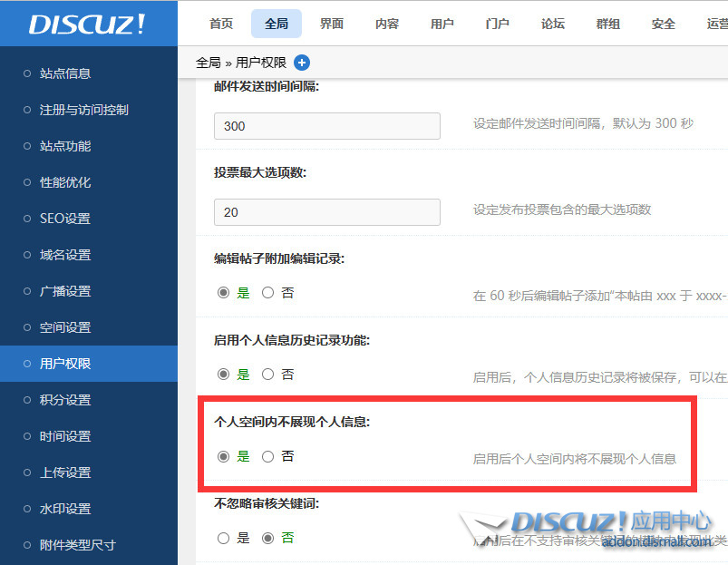Open 水印设置 sidebar item

click(65, 509)
